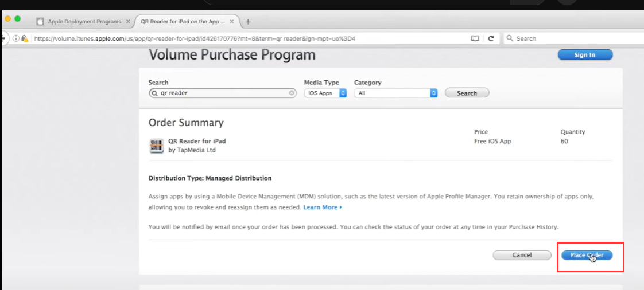Screen dimensions: 644x290
Task: Click the Apple logo on the first tab
Action: (40, 22)
